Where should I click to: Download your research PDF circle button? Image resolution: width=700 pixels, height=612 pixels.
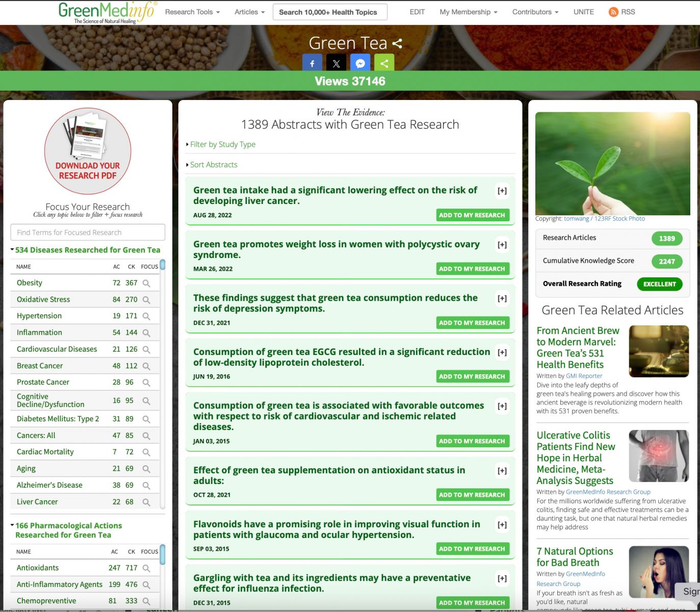(88, 151)
